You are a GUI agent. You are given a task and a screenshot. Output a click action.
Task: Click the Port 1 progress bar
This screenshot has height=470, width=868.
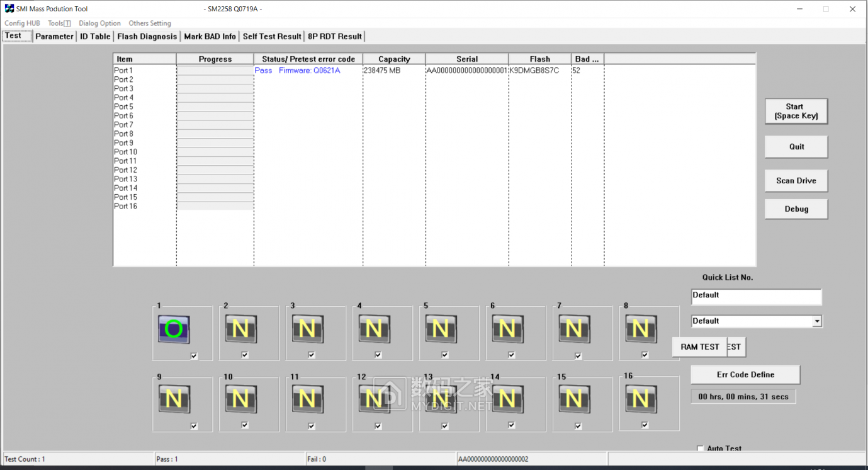point(215,71)
